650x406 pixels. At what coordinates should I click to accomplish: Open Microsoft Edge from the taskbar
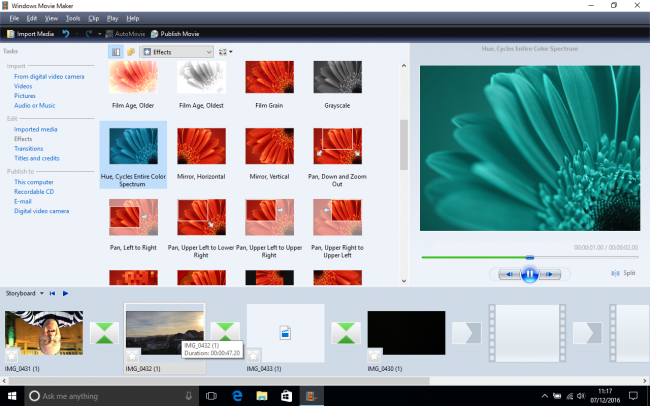(x=237, y=396)
